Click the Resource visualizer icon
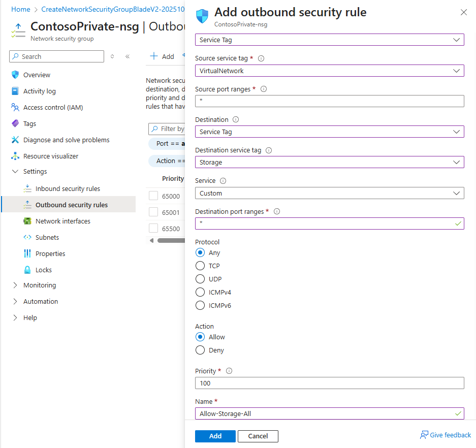This screenshot has height=448, width=476. point(15,156)
